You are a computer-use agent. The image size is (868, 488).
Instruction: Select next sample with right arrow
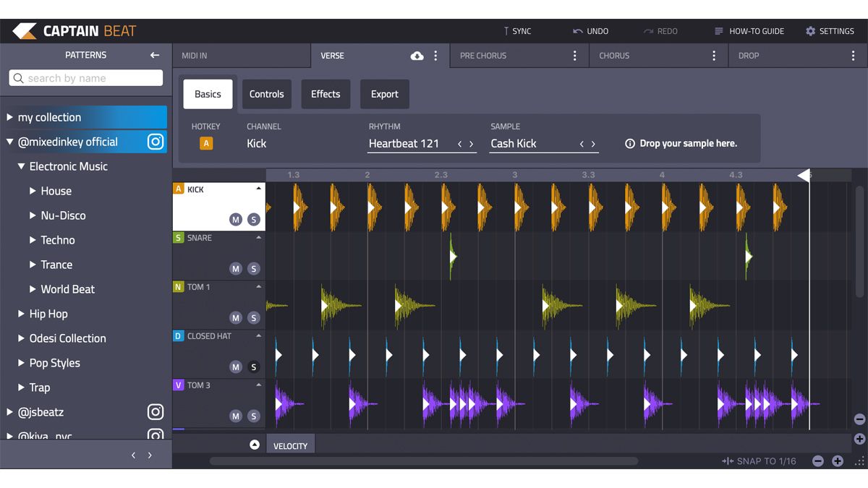(594, 144)
